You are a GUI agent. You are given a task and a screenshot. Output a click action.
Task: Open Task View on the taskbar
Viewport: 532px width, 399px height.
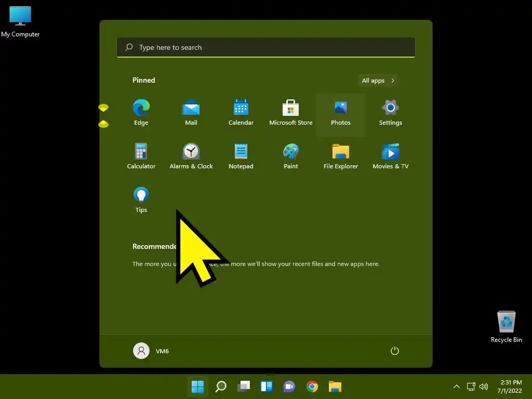click(x=244, y=387)
